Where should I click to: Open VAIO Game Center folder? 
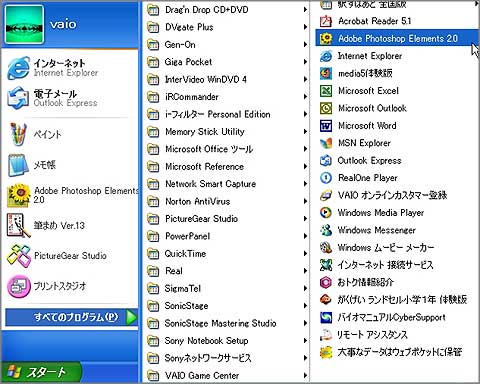(x=227, y=375)
